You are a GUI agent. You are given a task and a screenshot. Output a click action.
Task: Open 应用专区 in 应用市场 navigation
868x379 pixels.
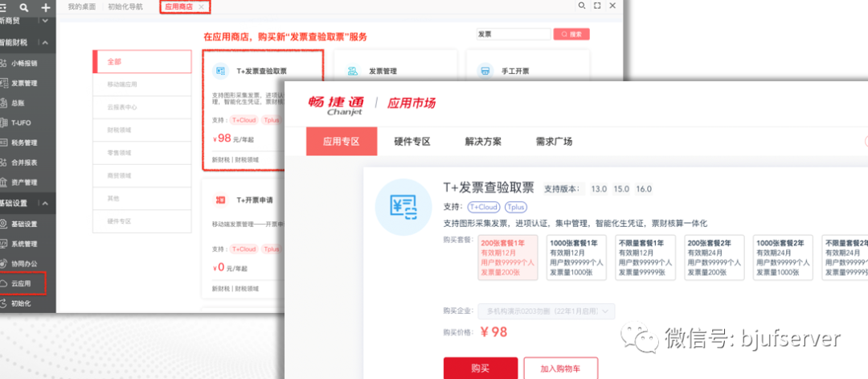(342, 142)
